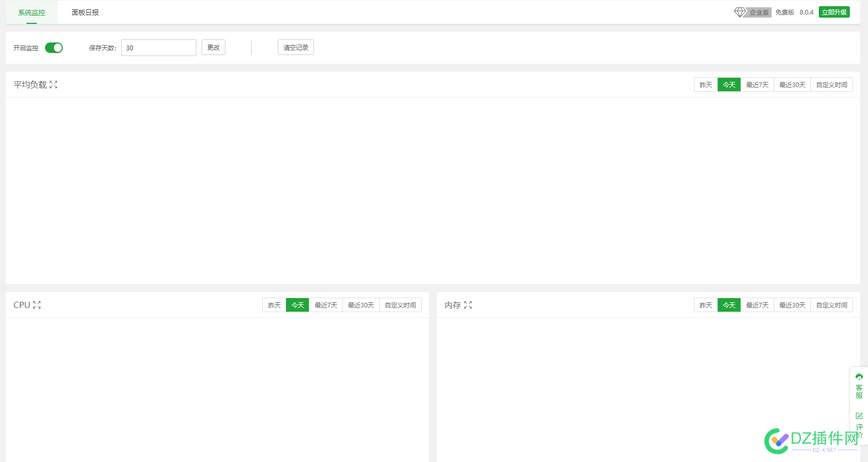868x462 pixels.
Task: Click the CPU panel title
Action: [x=22, y=305]
